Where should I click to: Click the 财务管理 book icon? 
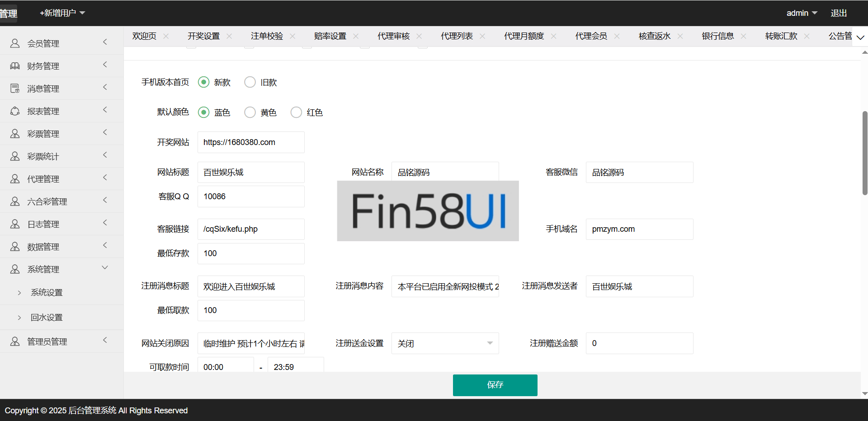pos(15,66)
